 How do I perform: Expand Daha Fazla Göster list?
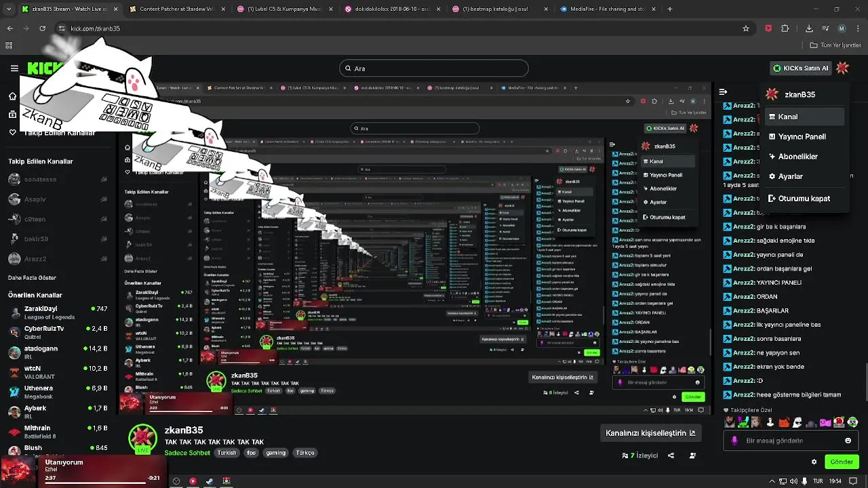[x=31, y=278]
